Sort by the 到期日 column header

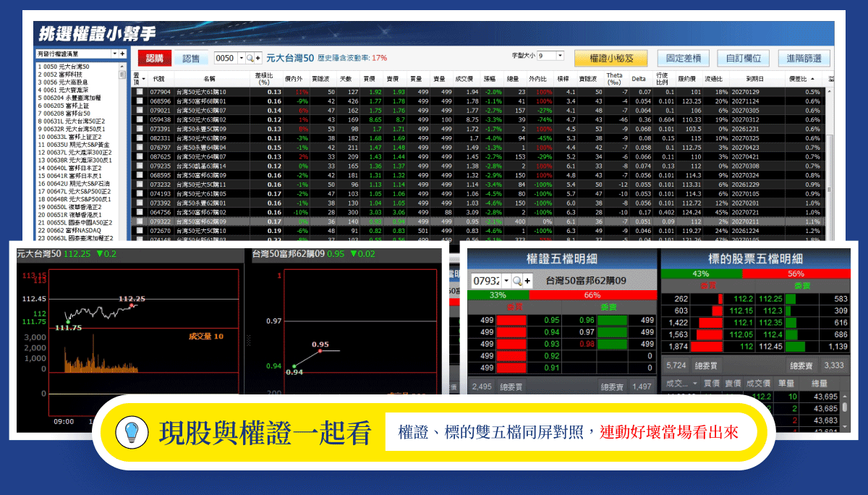pyautogui.click(x=755, y=78)
